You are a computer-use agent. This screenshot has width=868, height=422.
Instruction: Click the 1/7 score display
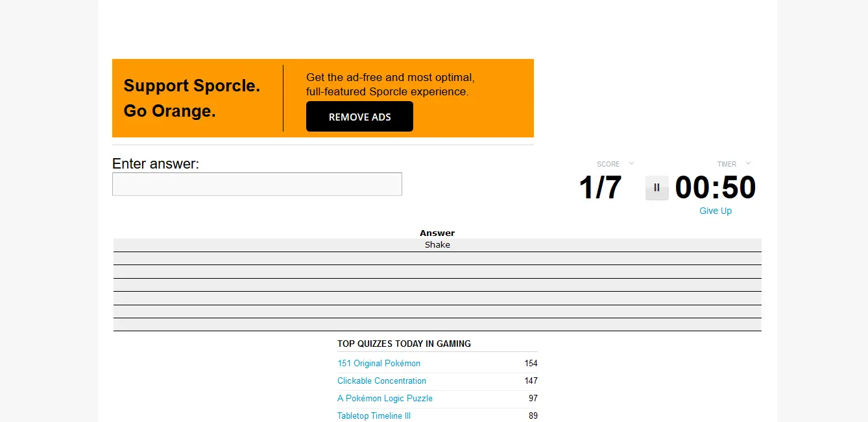600,188
